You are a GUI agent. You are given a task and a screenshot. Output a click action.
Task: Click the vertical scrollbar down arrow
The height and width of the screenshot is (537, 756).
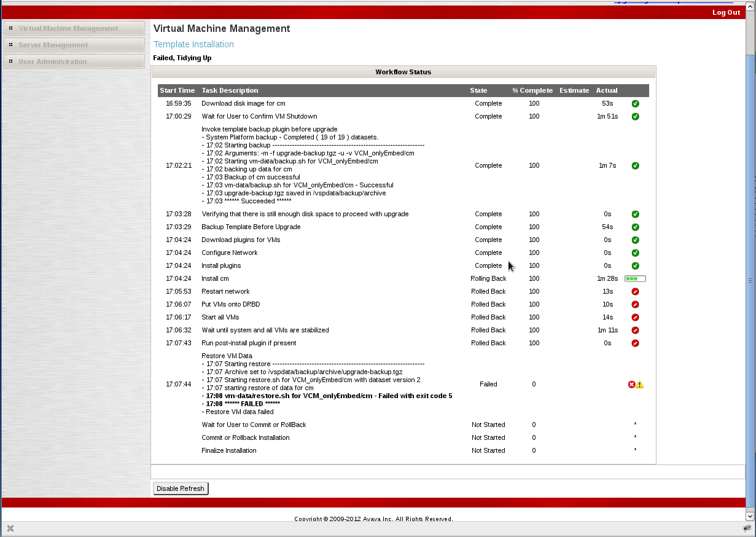[x=750, y=517]
